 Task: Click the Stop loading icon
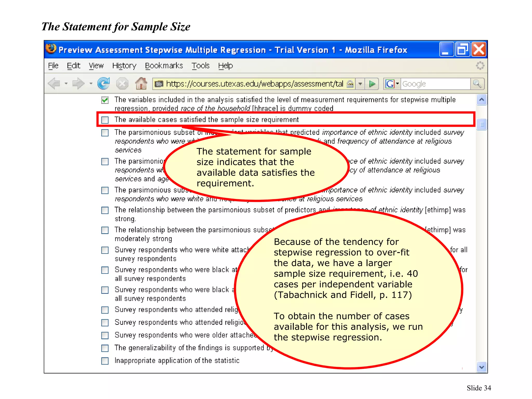click(x=122, y=84)
